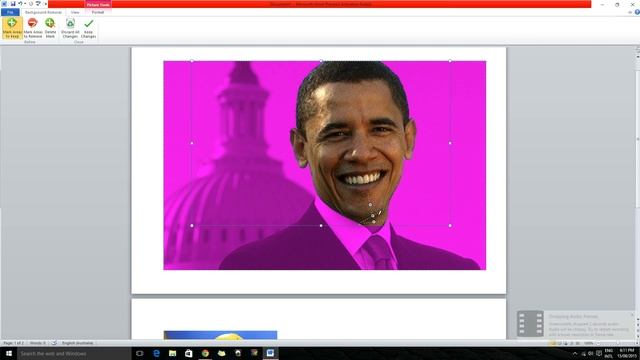This screenshot has width=640, height=360.
Task: Click the ENG input language indicator
Action: (x=609, y=353)
